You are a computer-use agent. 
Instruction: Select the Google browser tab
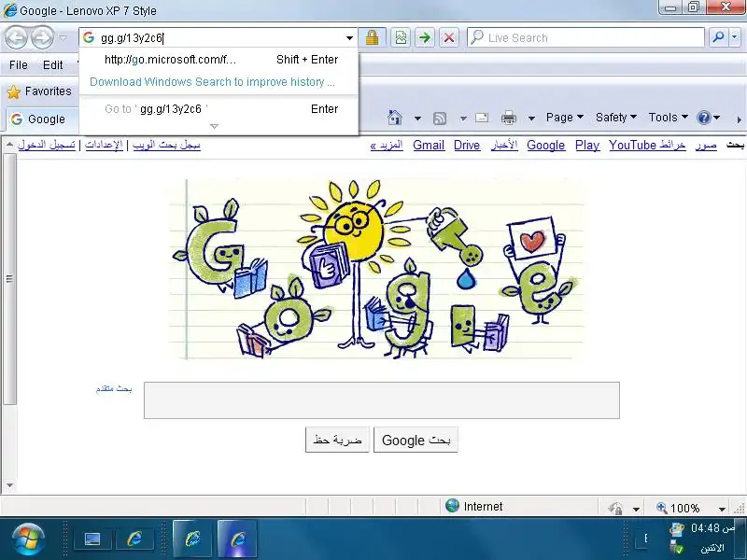pos(42,119)
